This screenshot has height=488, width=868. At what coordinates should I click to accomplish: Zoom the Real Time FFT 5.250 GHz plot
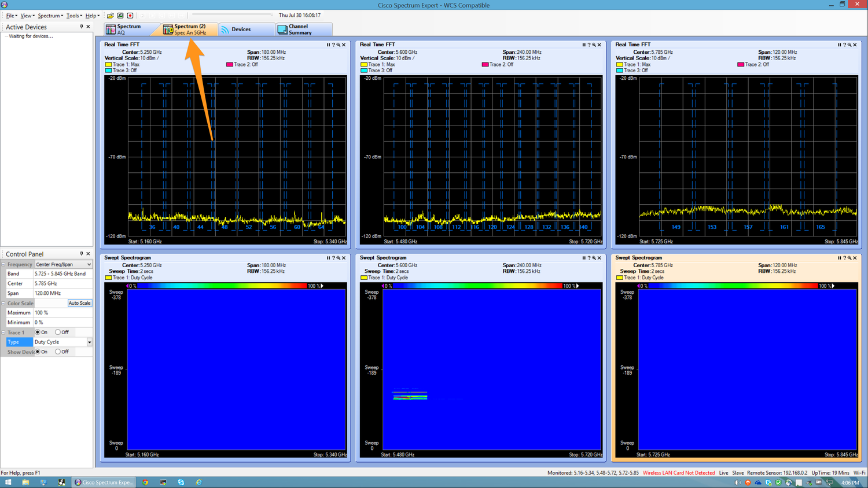tap(339, 45)
